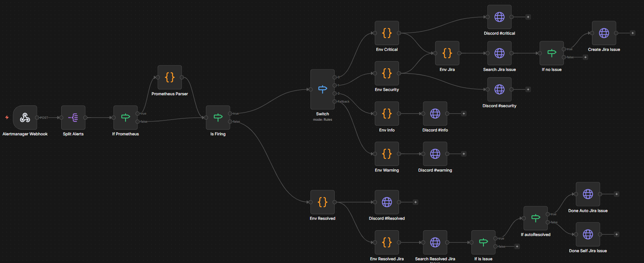Click the Switch node Fallback output connector
Viewport: 644px width, 263px height.
(x=334, y=101)
